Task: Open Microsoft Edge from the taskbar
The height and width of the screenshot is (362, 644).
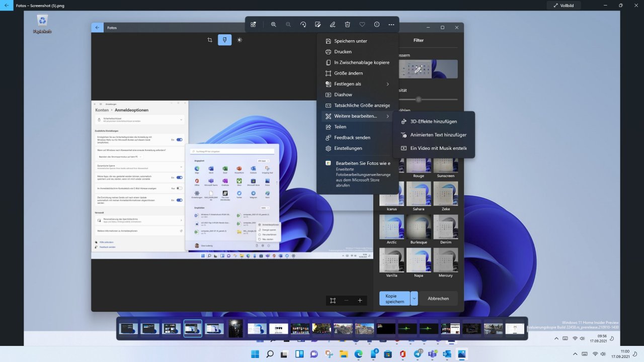Action: pyautogui.click(x=358, y=354)
